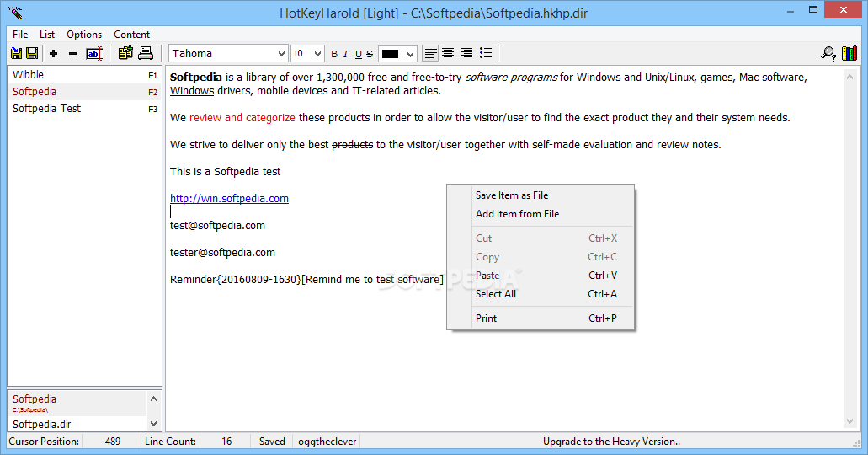
Task: Click the HotKeyHarold app icon in title bar
Action: click(15, 12)
